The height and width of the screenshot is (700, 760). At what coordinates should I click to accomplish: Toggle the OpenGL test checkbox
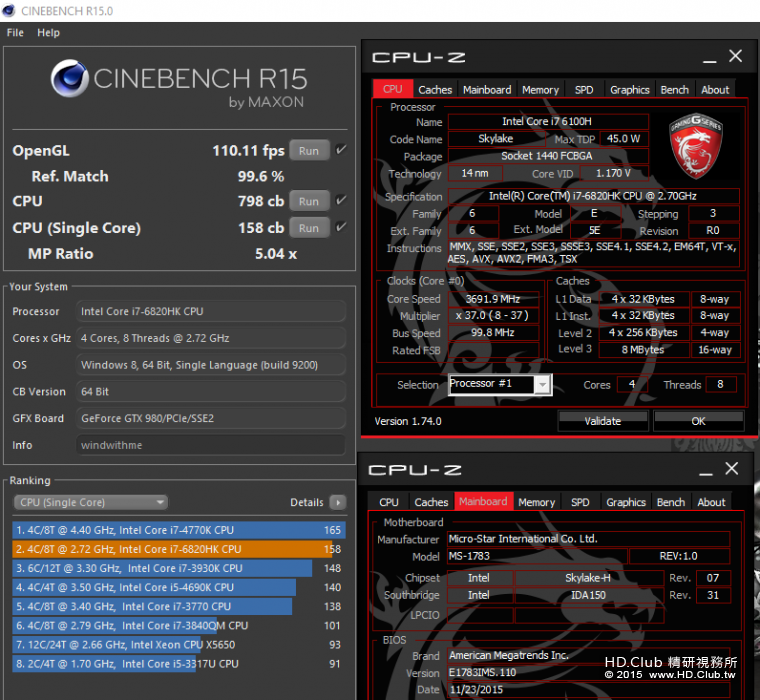pos(341,150)
